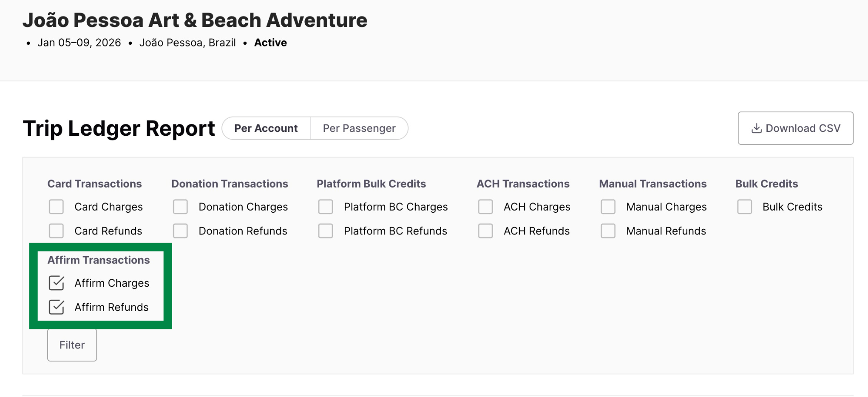868x397 pixels.
Task: Tick the Donation Charges checkbox
Action: pyautogui.click(x=181, y=207)
